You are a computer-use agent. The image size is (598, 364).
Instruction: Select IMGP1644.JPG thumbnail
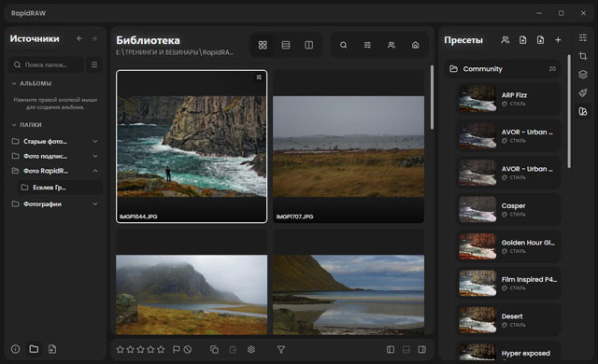(x=192, y=147)
